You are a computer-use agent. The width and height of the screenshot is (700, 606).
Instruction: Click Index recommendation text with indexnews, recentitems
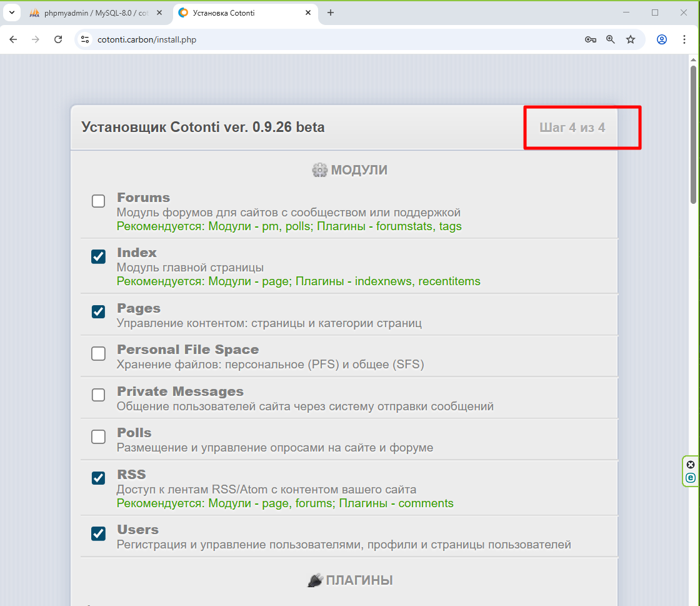pos(299,281)
